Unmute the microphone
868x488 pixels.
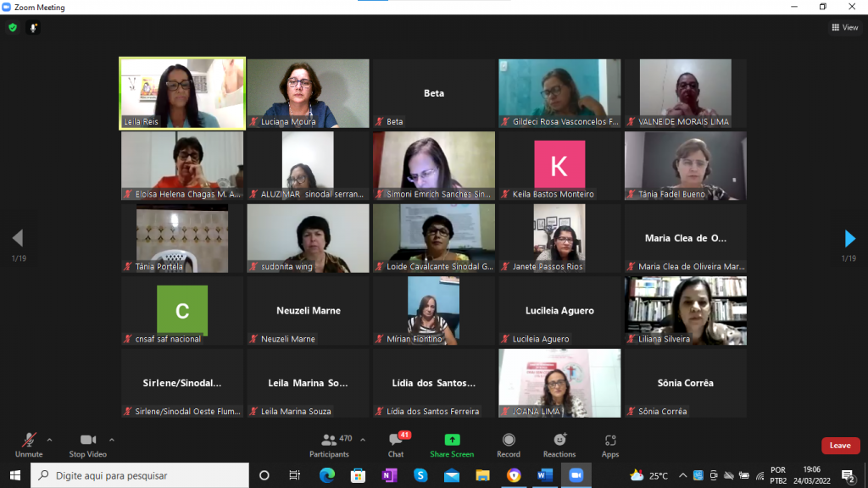pos(28,445)
